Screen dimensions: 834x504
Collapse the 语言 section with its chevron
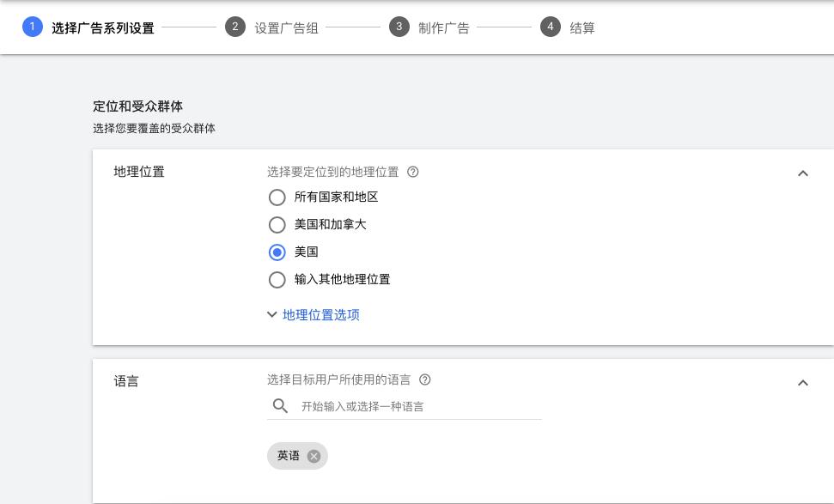[803, 382]
